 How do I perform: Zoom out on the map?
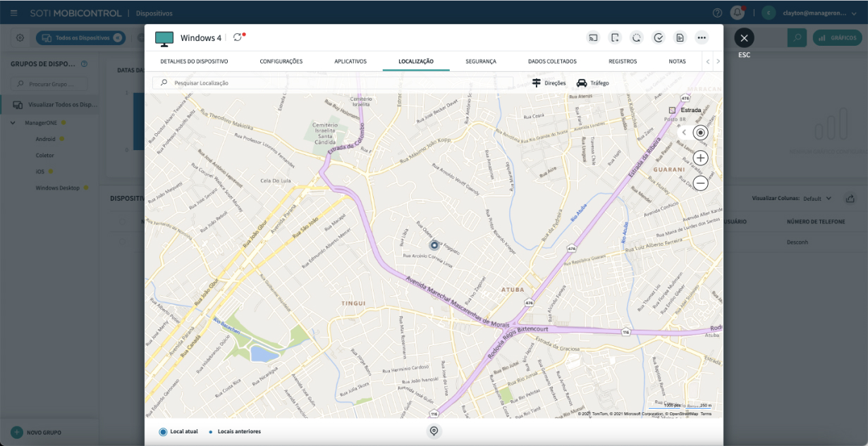point(700,183)
